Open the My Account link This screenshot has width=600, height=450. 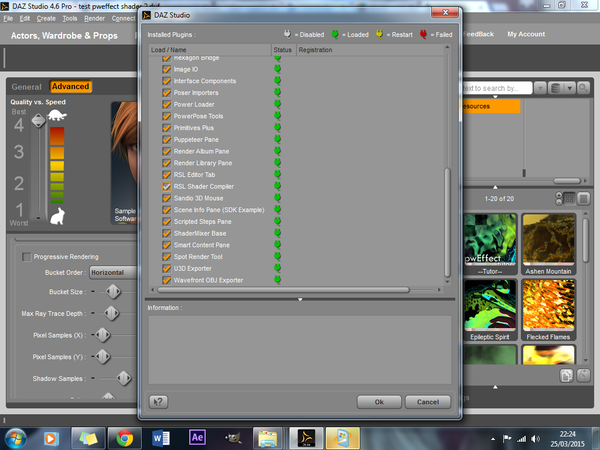[x=526, y=34]
